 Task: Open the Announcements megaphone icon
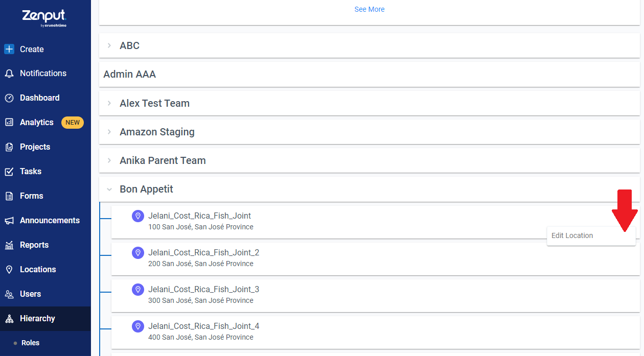coord(9,221)
